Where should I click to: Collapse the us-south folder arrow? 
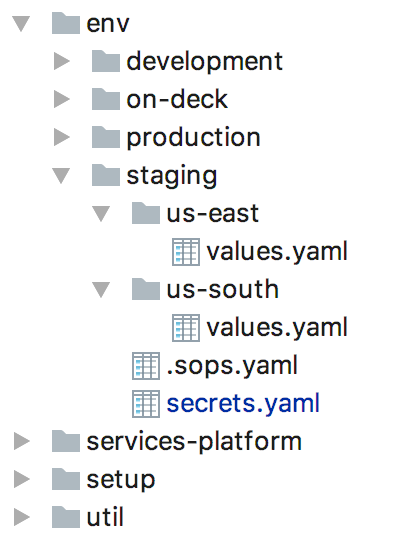pyautogui.click(x=101, y=290)
